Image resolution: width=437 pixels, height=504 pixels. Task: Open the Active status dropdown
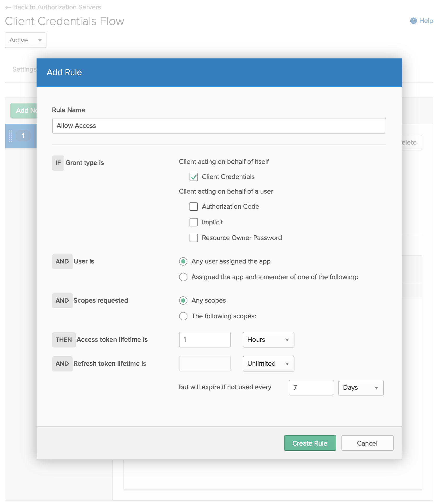pyautogui.click(x=26, y=40)
